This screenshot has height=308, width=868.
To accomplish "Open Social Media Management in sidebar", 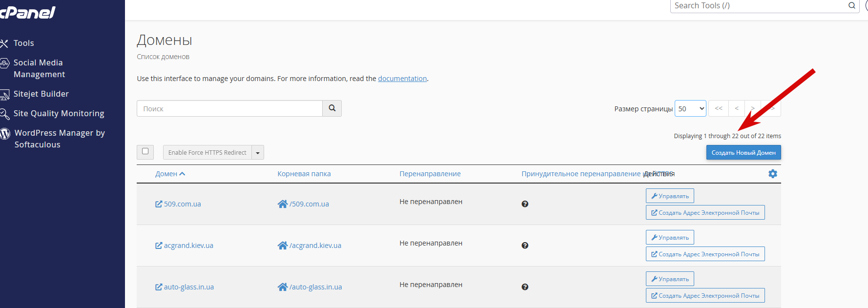I will pos(39,68).
